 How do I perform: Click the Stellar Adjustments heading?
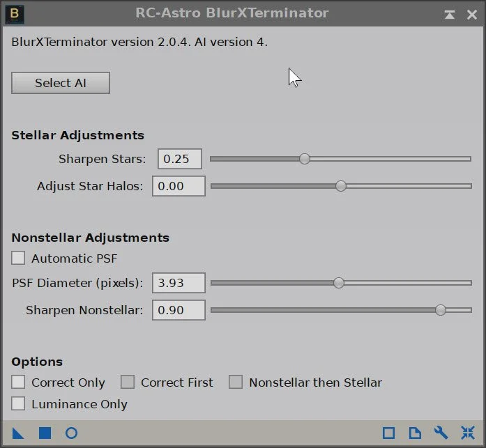(78, 135)
